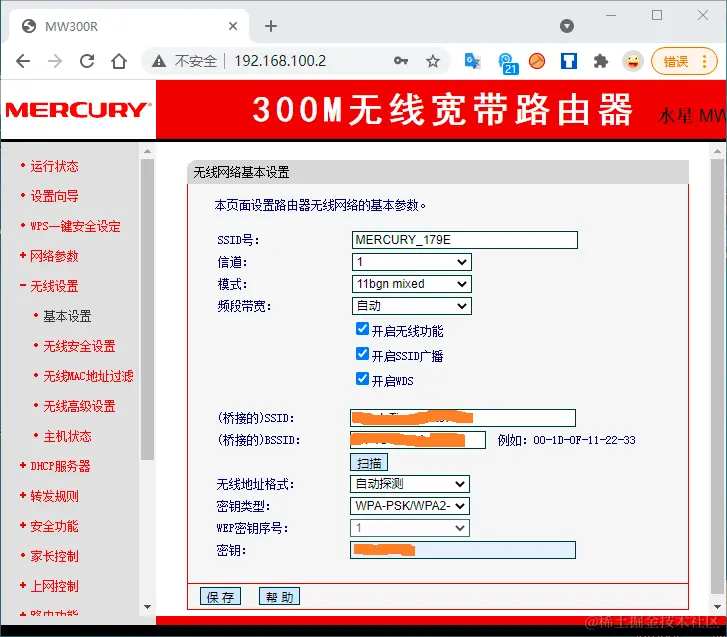Click the 错误 update error button
Viewport: 727px width, 637px height.
pyautogui.click(x=684, y=61)
